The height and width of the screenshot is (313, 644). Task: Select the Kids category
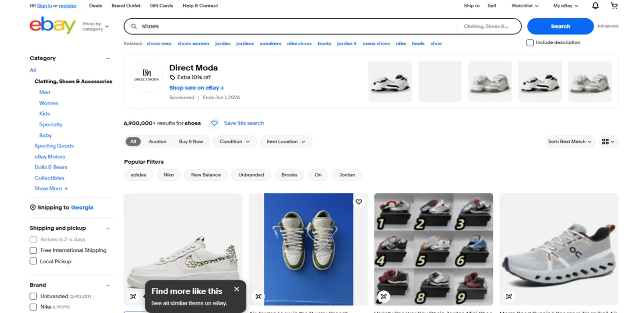pos(45,114)
